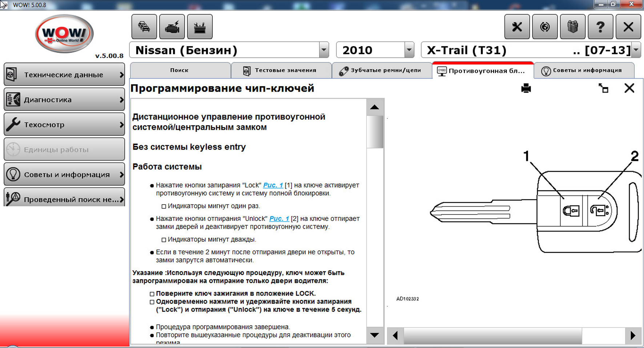Click the passenger cars icon in toolbar
Viewport: 644px width, 348px height.
[x=144, y=27]
